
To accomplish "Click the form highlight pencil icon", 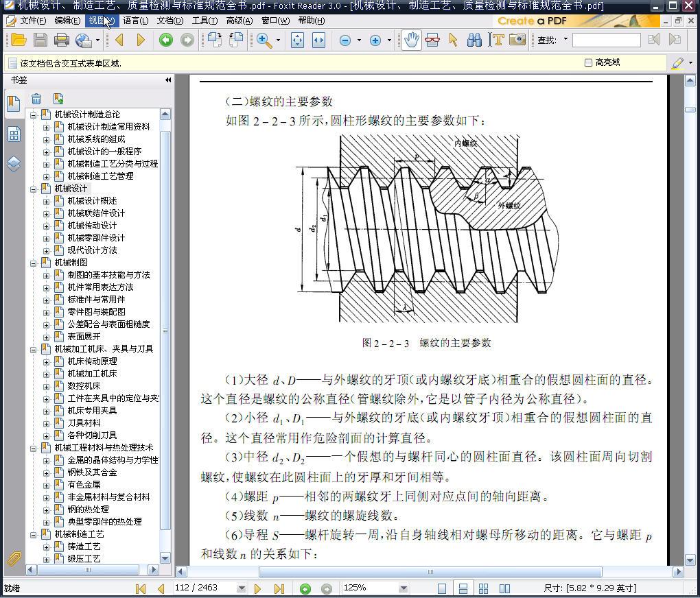I will point(677,63).
